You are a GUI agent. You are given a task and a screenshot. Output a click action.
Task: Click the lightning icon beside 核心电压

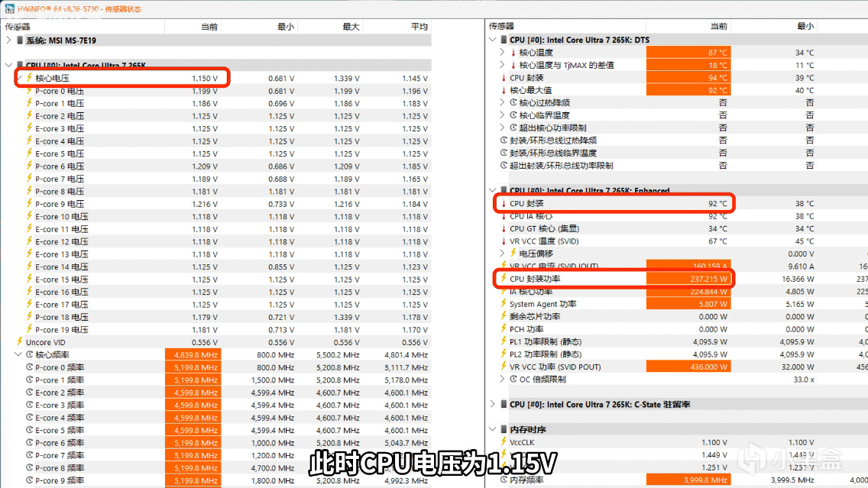(x=29, y=78)
